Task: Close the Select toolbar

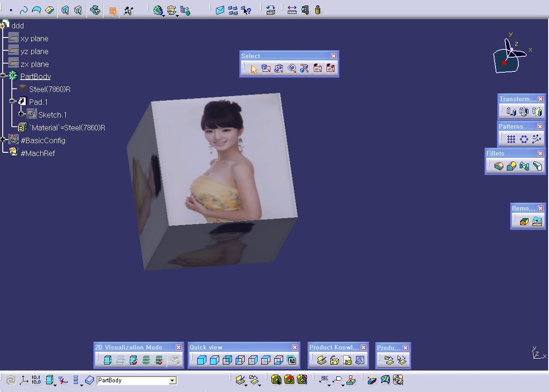Action: (x=333, y=56)
